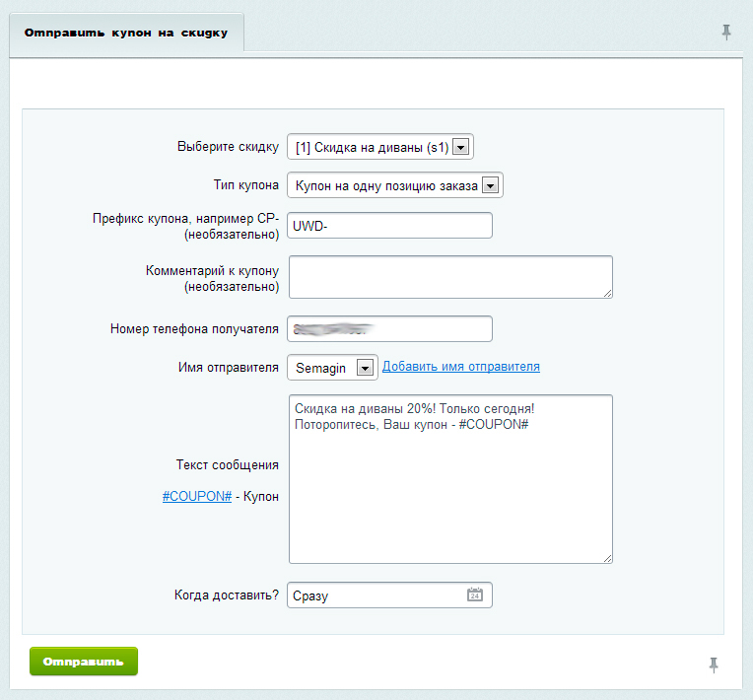Click the pin icon beside the send button row
The height and width of the screenshot is (700, 753).
click(714, 665)
